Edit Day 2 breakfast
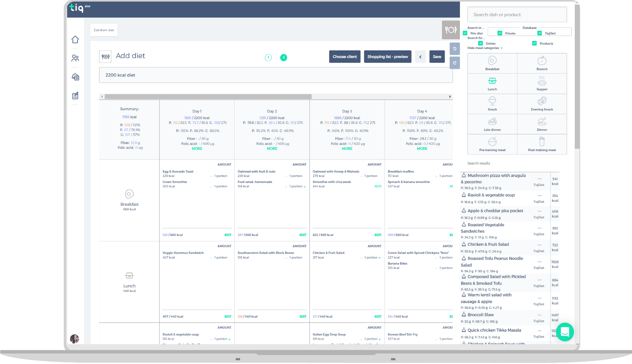This screenshot has width=632, height=364. point(303,235)
